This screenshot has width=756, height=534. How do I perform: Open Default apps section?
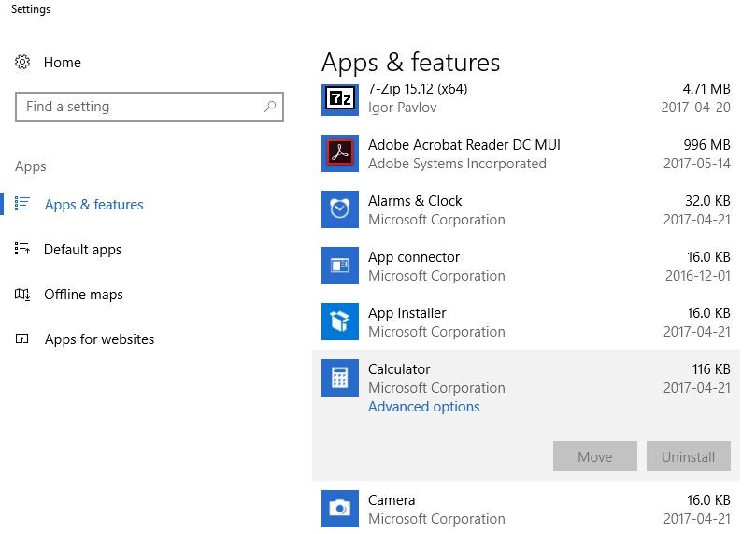tap(82, 250)
